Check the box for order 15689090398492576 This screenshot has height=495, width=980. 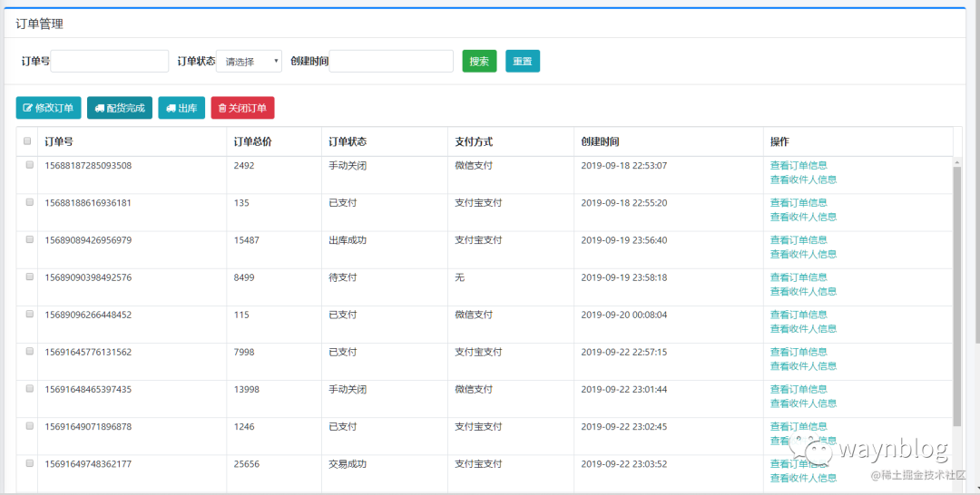point(29,277)
